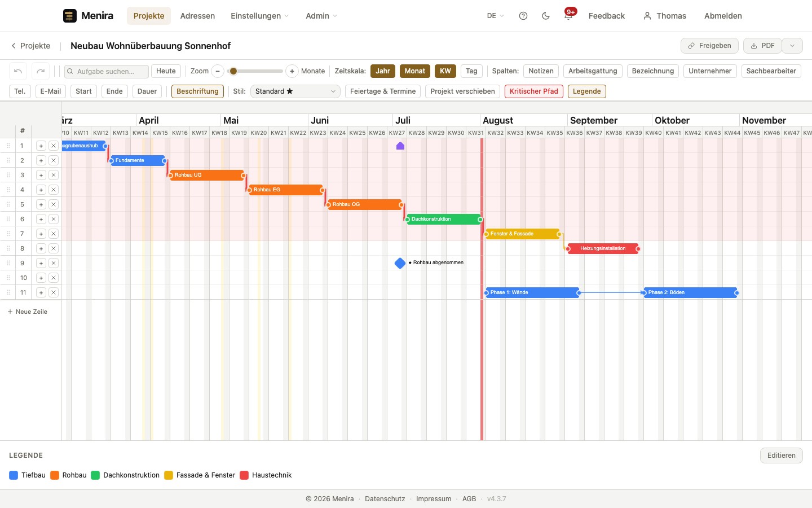The width and height of the screenshot is (812, 508).
Task: Click the zoom slider handle
Action: click(233, 71)
